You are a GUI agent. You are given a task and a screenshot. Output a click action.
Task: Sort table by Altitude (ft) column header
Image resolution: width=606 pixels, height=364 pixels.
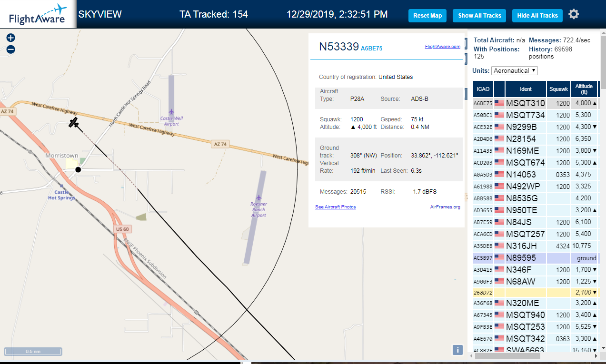[584, 89]
